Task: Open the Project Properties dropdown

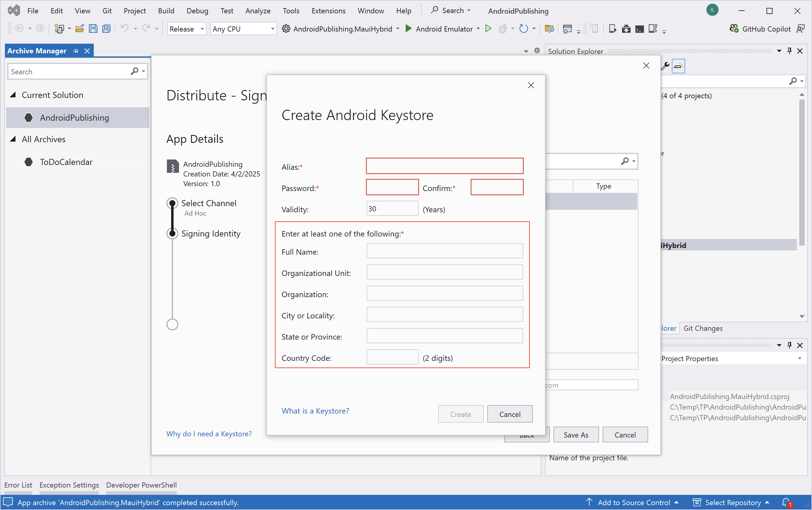Action: (800, 358)
